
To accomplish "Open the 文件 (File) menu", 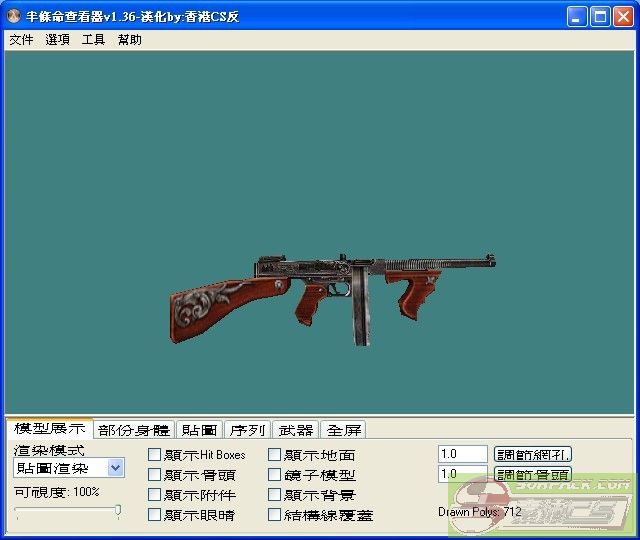I will 21,40.
